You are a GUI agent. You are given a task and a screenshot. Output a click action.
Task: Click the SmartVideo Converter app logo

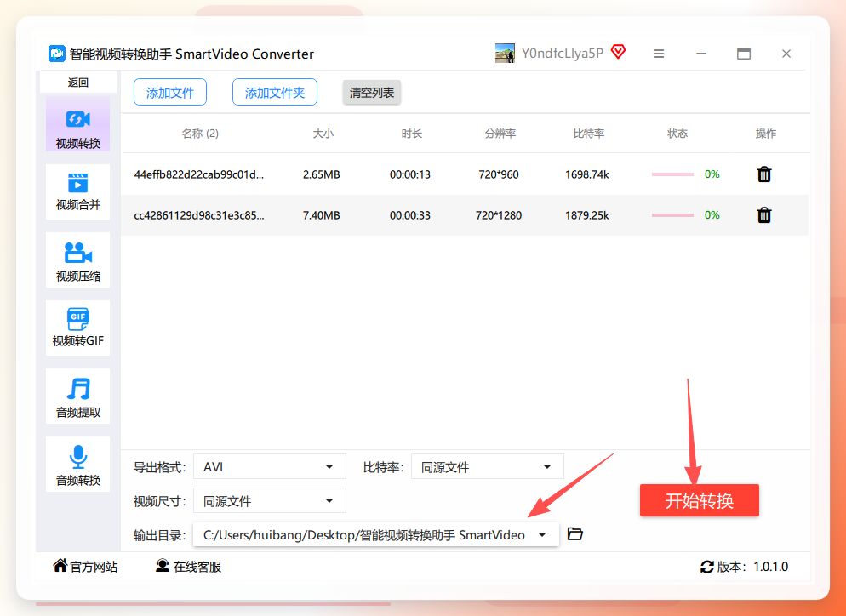point(56,54)
